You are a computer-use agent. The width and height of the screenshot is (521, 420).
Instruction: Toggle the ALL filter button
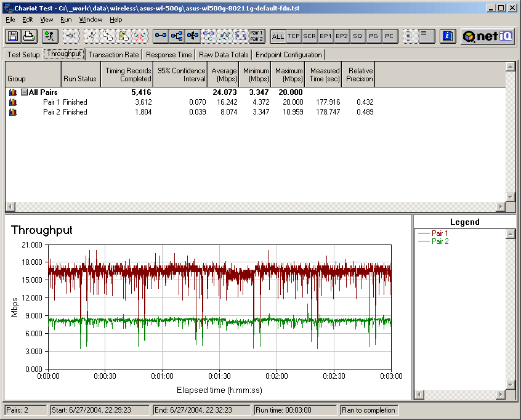[x=278, y=36]
